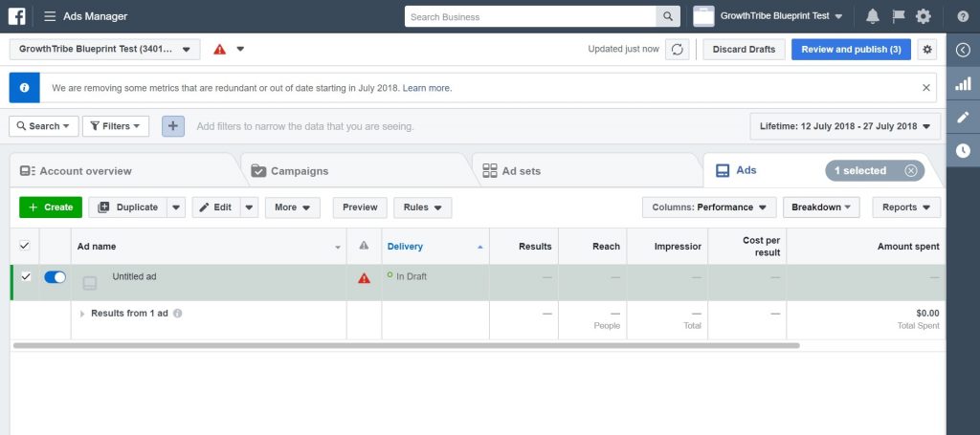This screenshot has height=435, width=980.
Task: Uncheck the Untitled ad row checkbox
Action: (26, 277)
